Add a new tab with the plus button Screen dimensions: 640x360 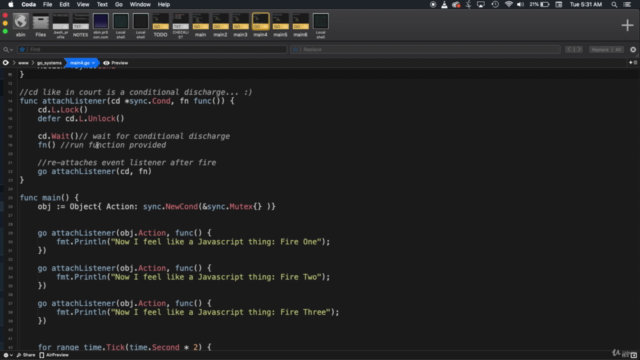(627, 25)
